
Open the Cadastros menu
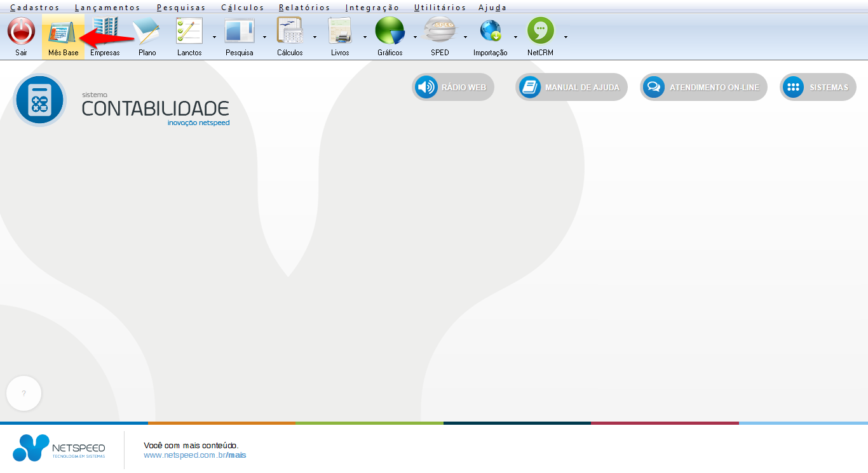[x=35, y=8]
